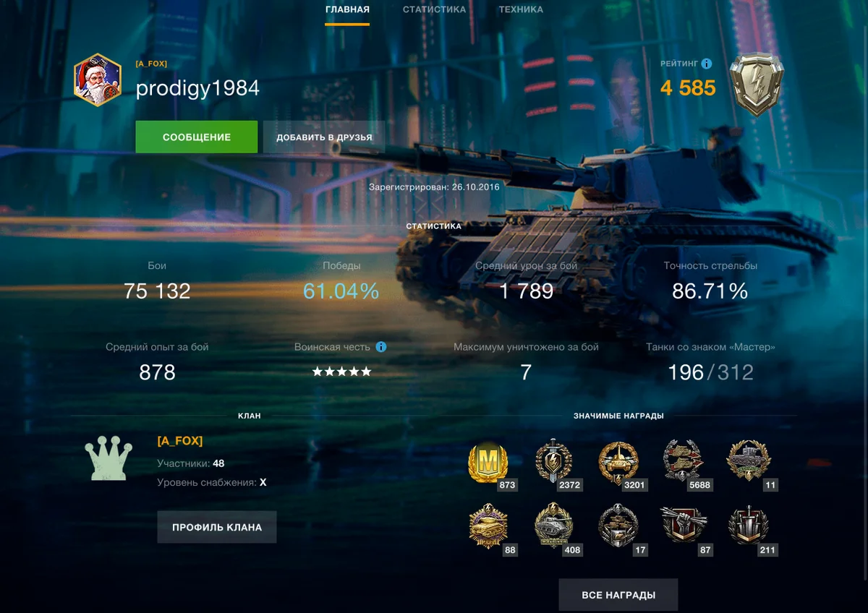Open the award showing count 408
This screenshot has width=868, height=613.
554,528
